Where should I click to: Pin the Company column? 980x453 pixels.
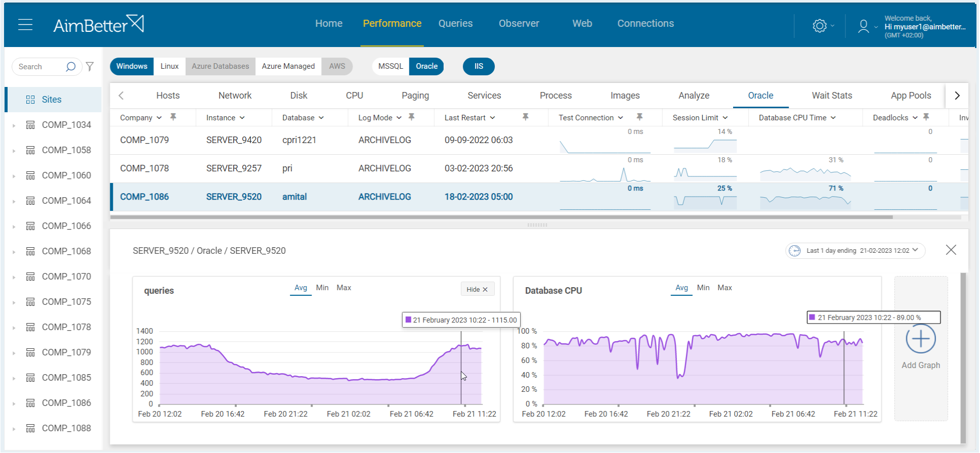click(x=173, y=117)
